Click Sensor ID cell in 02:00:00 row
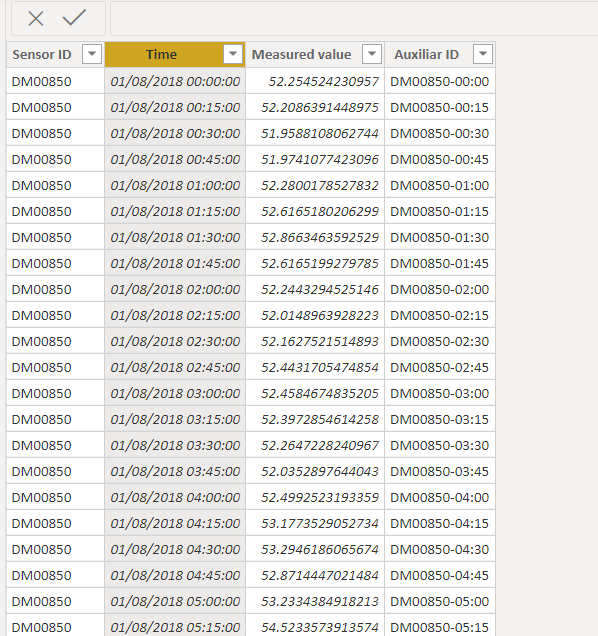Image resolution: width=598 pixels, height=636 pixels. pyautogui.click(x=56, y=289)
